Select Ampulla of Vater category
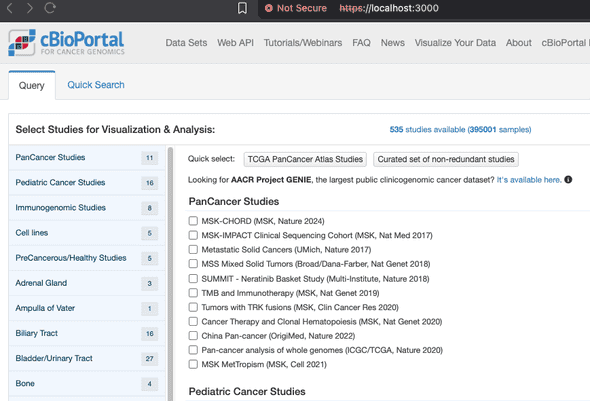This screenshot has width=590, height=401. [87, 308]
